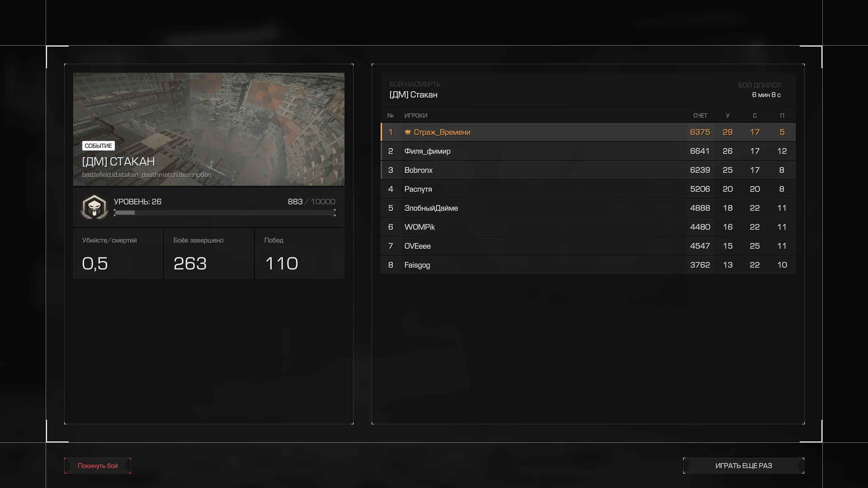Click the skull level badge icon
The image size is (868, 488).
[x=94, y=207]
